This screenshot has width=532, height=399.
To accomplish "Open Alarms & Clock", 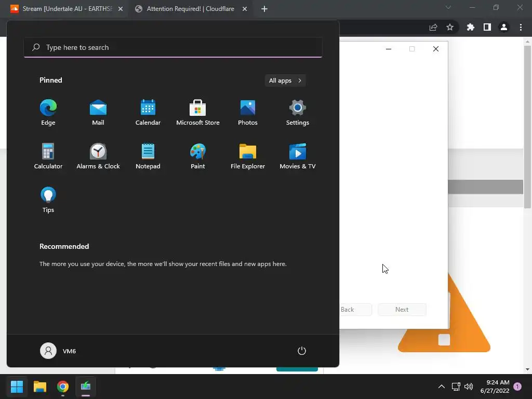I will pos(98,156).
